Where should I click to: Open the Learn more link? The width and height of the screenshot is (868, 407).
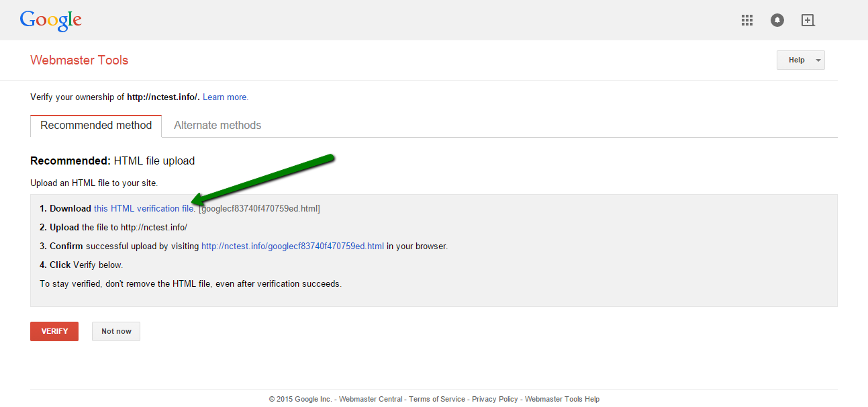pyautogui.click(x=225, y=97)
